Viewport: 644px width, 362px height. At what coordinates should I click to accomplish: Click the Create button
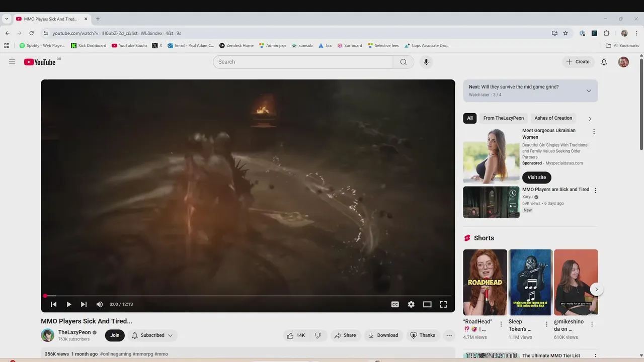pyautogui.click(x=578, y=62)
